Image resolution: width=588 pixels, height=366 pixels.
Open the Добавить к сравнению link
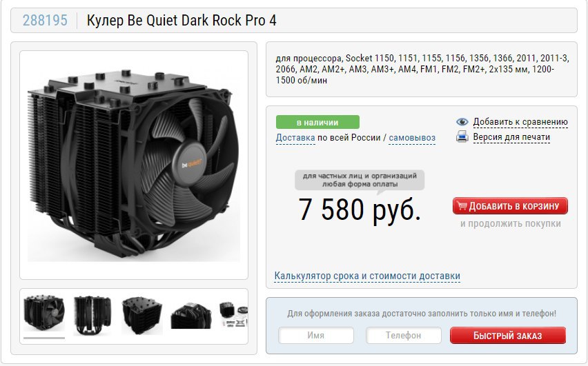[x=520, y=122]
